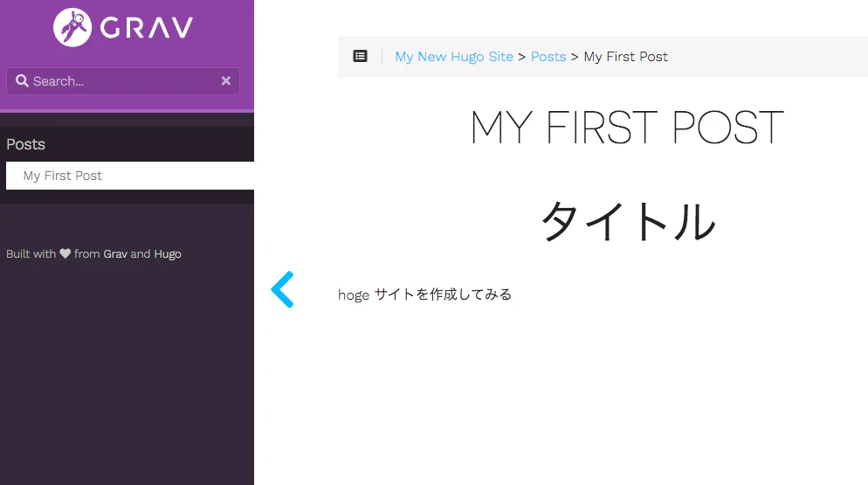Open the Posts section in the sidebar
The image size is (868, 485).
(25, 144)
